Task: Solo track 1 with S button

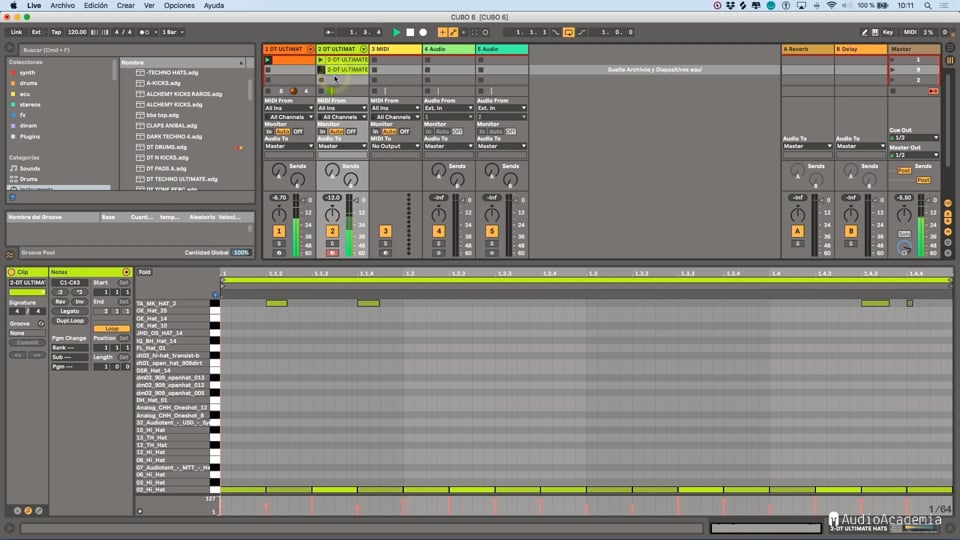Action: [279, 244]
